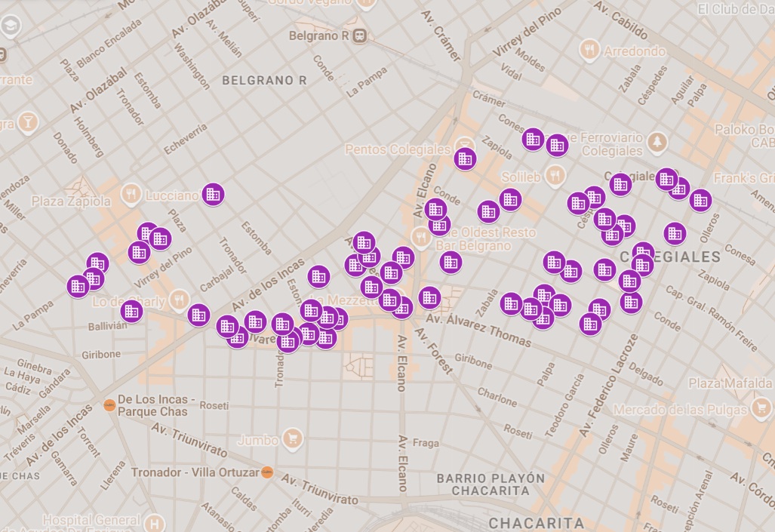
Task: Select purple marker overlapping Parque Ferroviario text
Action: coord(557,146)
